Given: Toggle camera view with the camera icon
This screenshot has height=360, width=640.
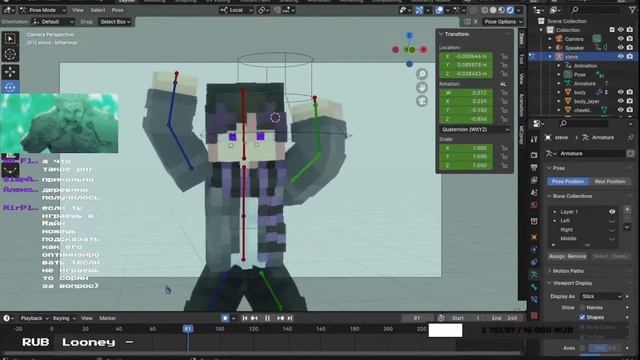Looking at the screenshot, I should coord(422,101).
